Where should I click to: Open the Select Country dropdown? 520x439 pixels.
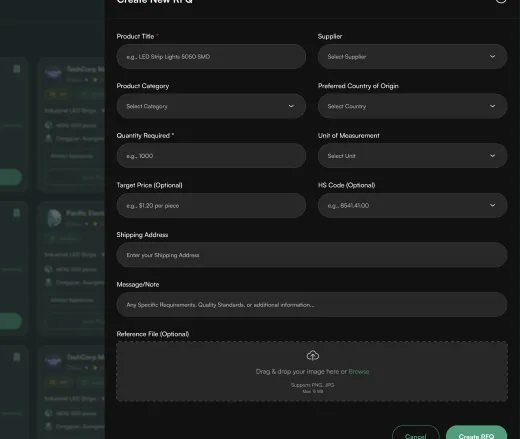(x=412, y=106)
